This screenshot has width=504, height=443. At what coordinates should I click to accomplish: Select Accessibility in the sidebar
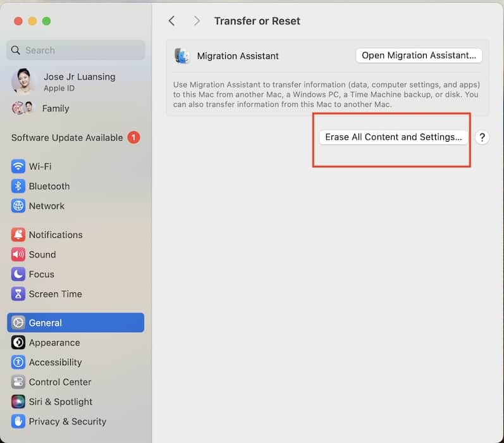click(55, 363)
